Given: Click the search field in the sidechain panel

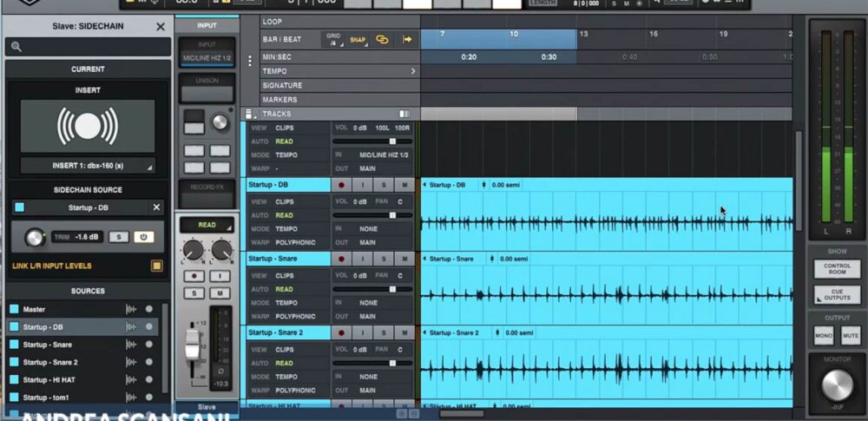Looking at the screenshot, I should pyautogui.click(x=88, y=47).
